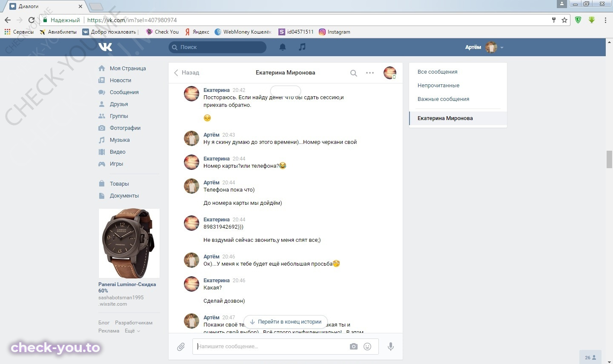Focus the VK Поиск search field
The width and height of the screenshot is (613, 364).
tap(218, 47)
